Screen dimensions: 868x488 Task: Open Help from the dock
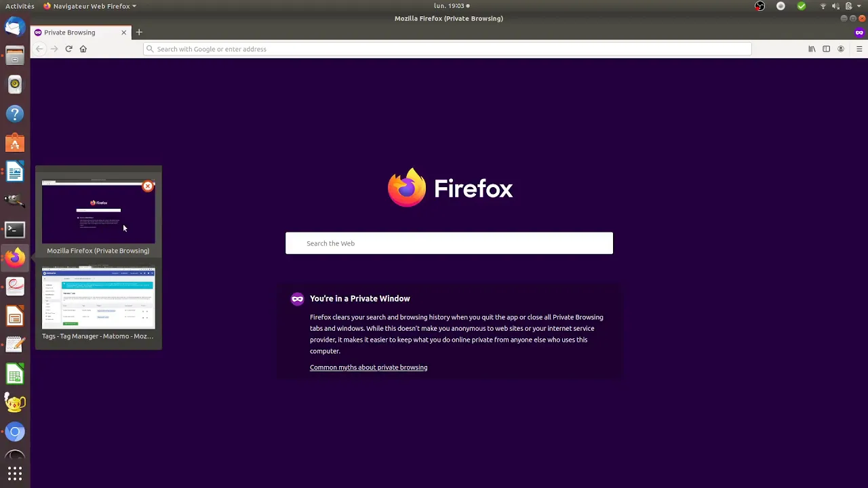pyautogui.click(x=15, y=114)
